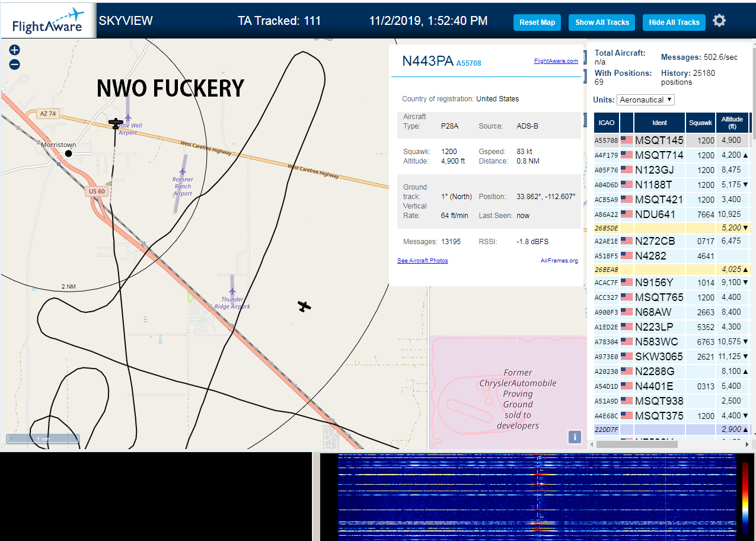
Task: Sort table by ICAO column header
Action: pyautogui.click(x=607, y=123)
